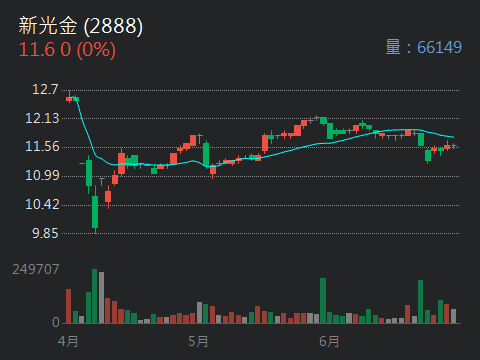This screenshot has width=480, height=360.
Task: Select the price change text 11.6 0 (0%)
Action: point(67,50)
